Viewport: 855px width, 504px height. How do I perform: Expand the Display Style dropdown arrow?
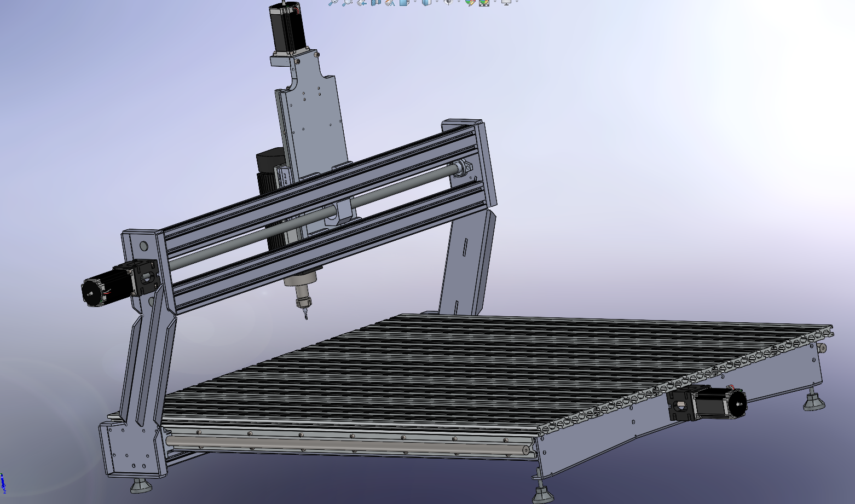437,2
